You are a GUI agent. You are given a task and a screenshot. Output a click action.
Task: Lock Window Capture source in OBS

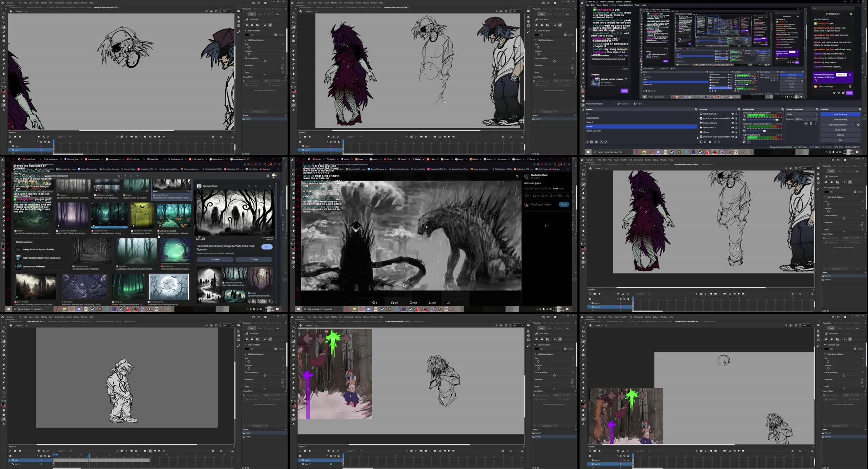click(x=736, y=123)
